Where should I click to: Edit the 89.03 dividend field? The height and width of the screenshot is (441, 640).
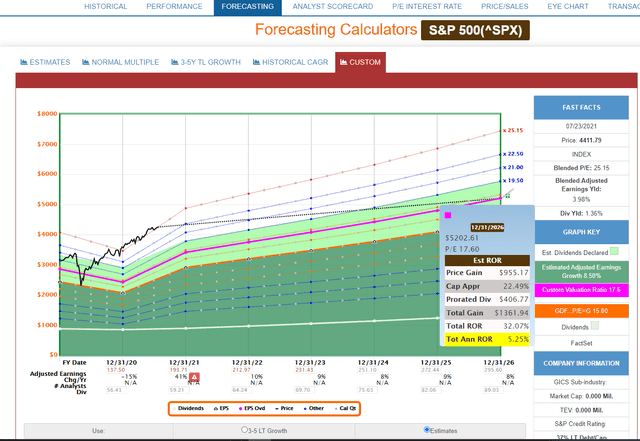(x=493, y=390)
